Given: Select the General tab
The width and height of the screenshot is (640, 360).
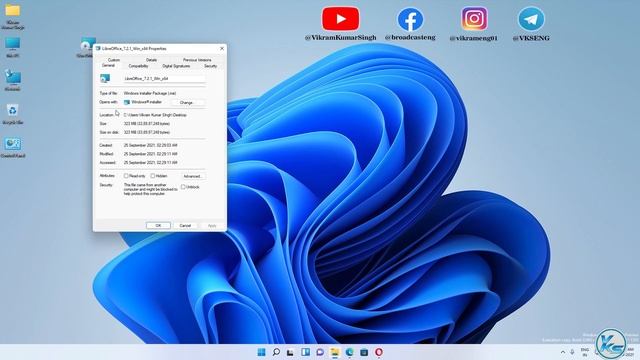Looking at the screenshot, I should tap(108, 66).
